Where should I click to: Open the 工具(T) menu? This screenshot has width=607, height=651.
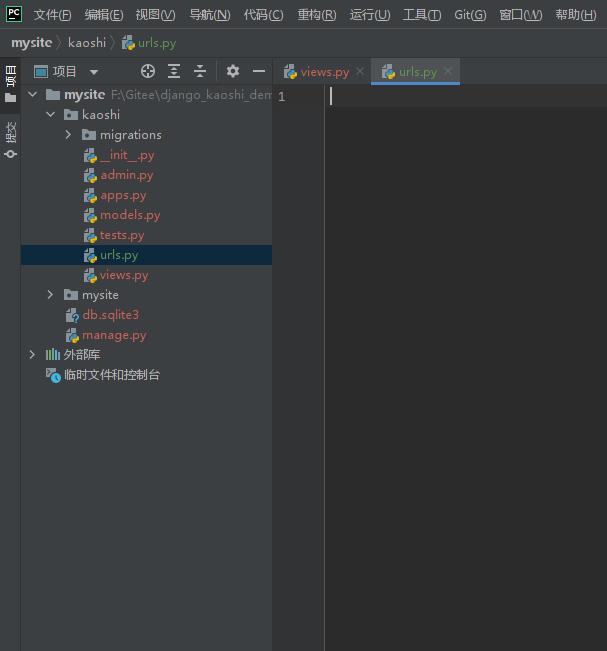coord(422,15)
